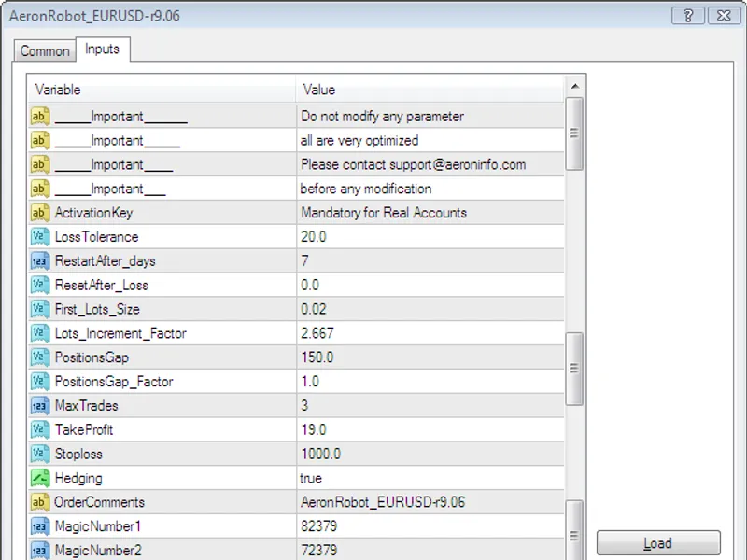Screen dimensions: 747x560
Task: Click the string icon beside 'Do not modify any parameter'
Action: tap(40, 116)
